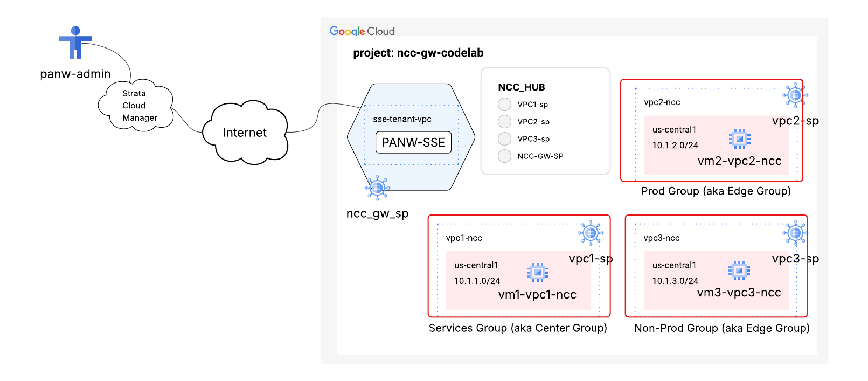Viewport: 868px width, 381px height.
Task: Select the VPC1-sp circle in NCC_HUB
Action: [x=504, y=104]
